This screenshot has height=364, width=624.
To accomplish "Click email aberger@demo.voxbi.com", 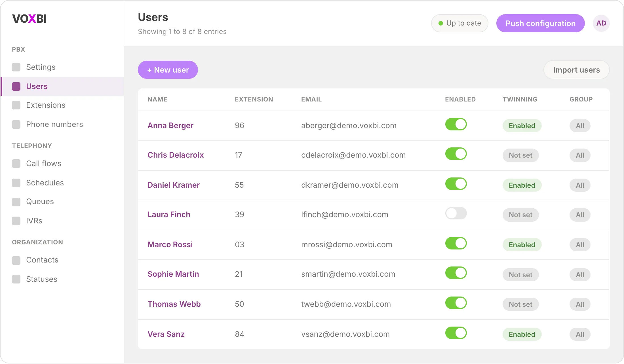I will click(349, 126).
